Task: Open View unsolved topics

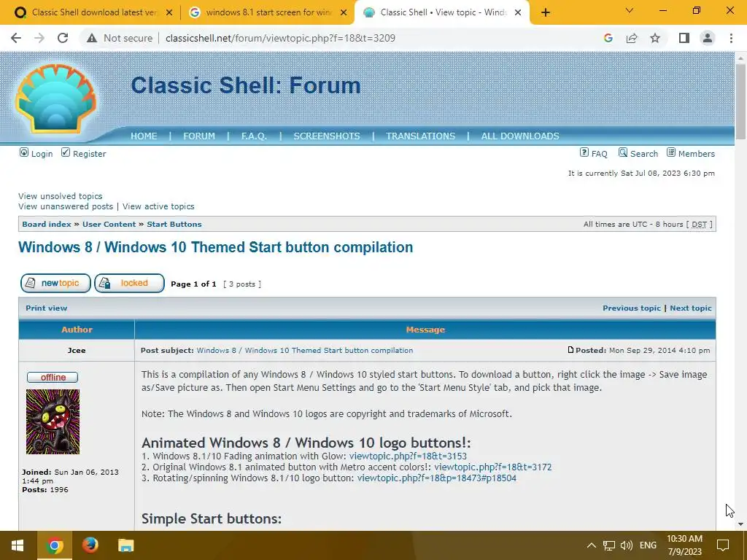Action: pos(61,196)
